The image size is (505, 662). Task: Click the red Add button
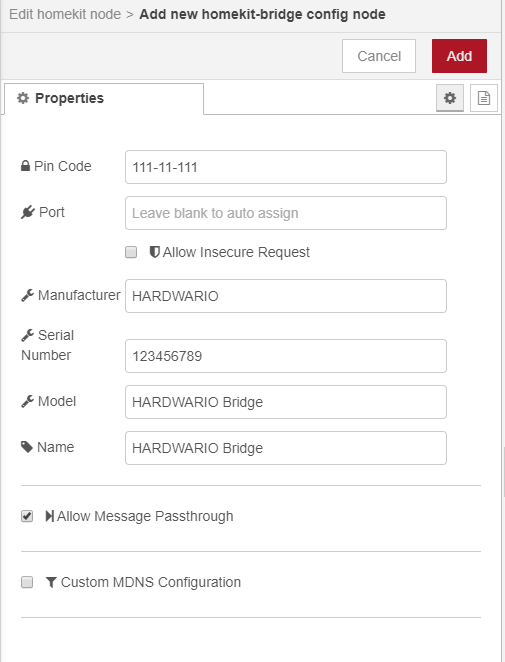click(x=459, y=56)
